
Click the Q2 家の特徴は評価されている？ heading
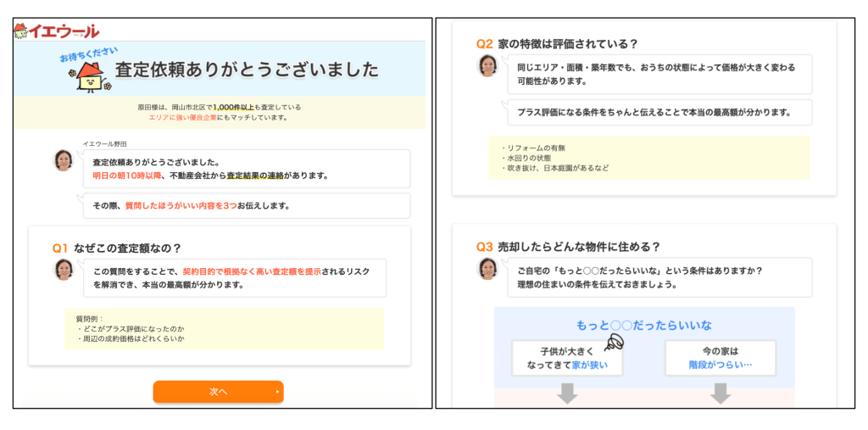click(x=557, y=43)
